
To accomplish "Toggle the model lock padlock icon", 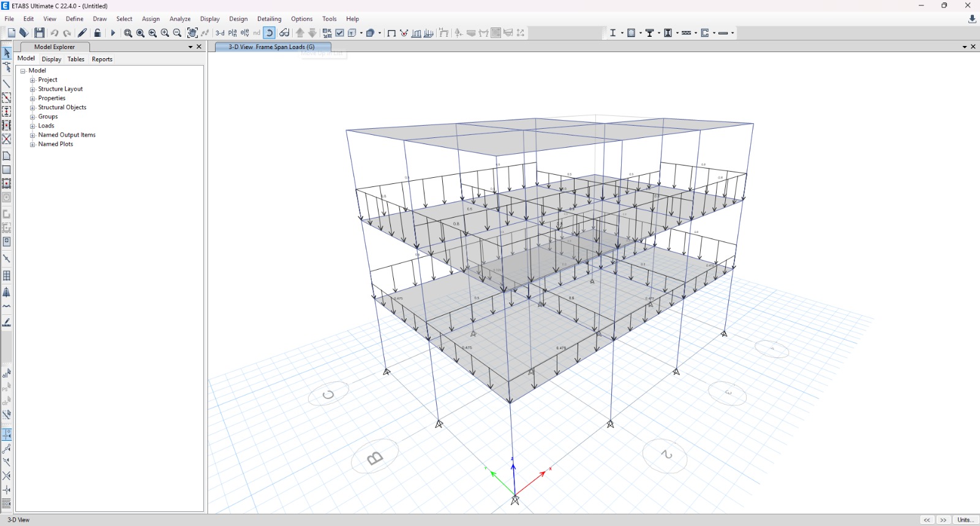I will [97, 33].
